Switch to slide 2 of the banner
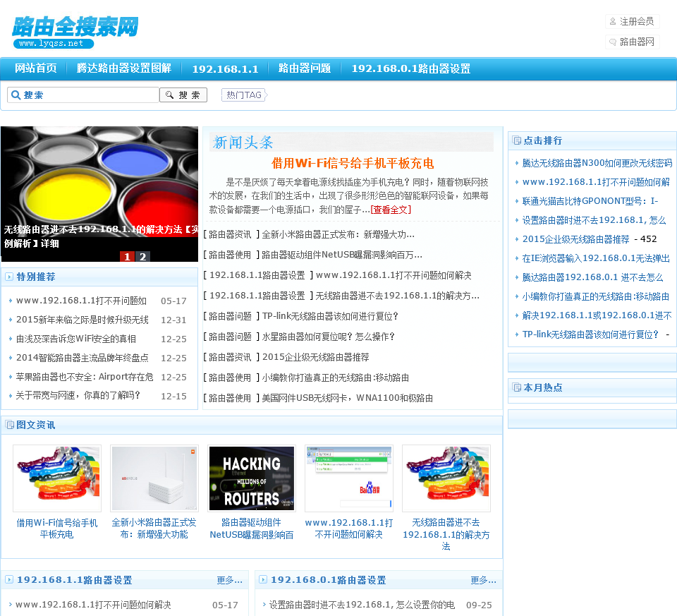This screenshot has height=616, width=677. tap(143, 257)
